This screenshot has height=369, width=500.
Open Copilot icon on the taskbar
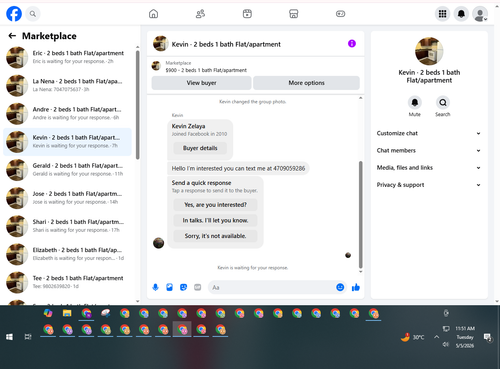point(48,313)
